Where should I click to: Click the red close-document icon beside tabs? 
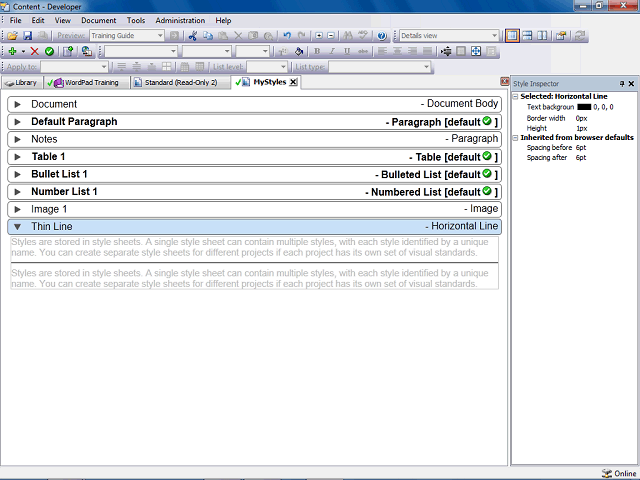click(504, 82)
